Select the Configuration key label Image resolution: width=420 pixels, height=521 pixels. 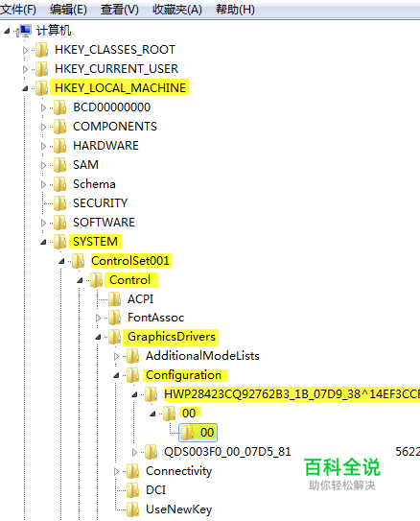pos(184,375)
